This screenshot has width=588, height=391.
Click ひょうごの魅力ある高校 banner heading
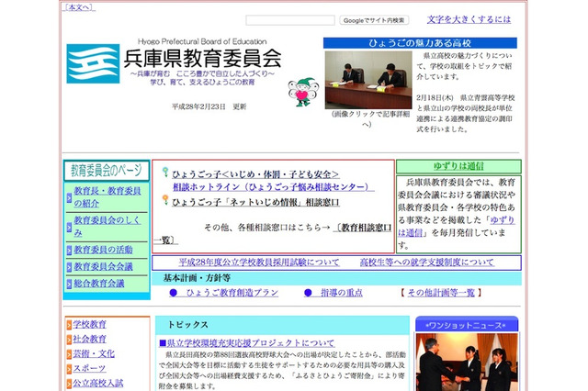(x=420, y=43)
